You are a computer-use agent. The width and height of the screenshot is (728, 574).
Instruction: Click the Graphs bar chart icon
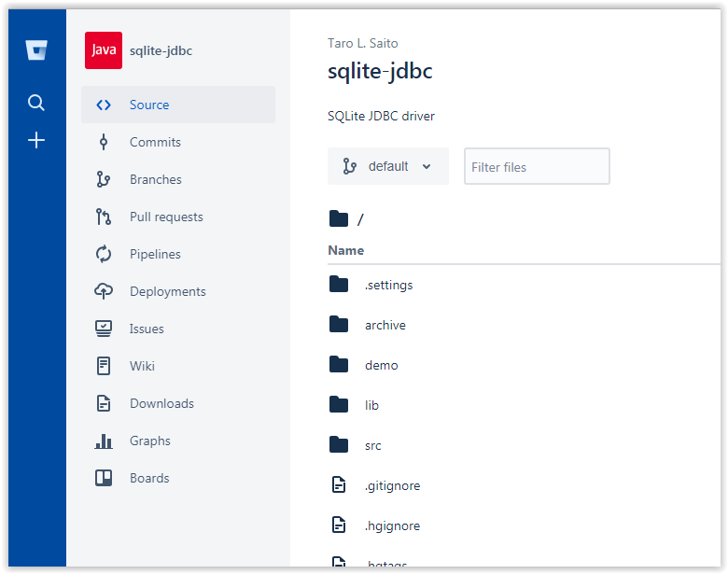click(x=104, y=441)
